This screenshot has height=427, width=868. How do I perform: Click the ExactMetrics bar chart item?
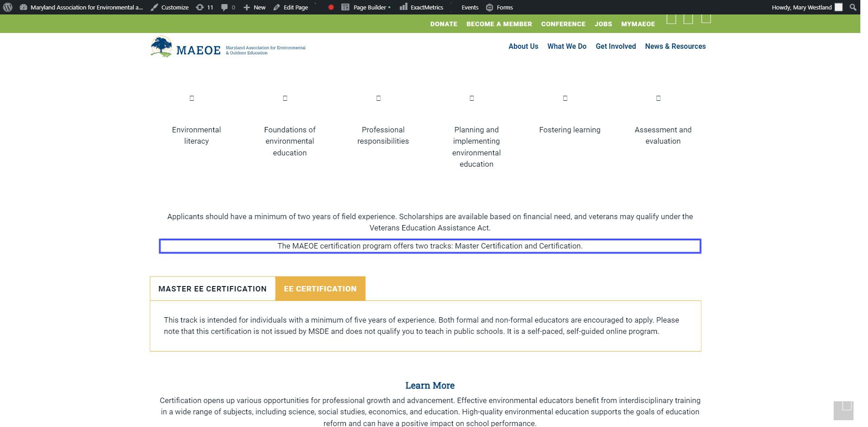pos(421,7)
